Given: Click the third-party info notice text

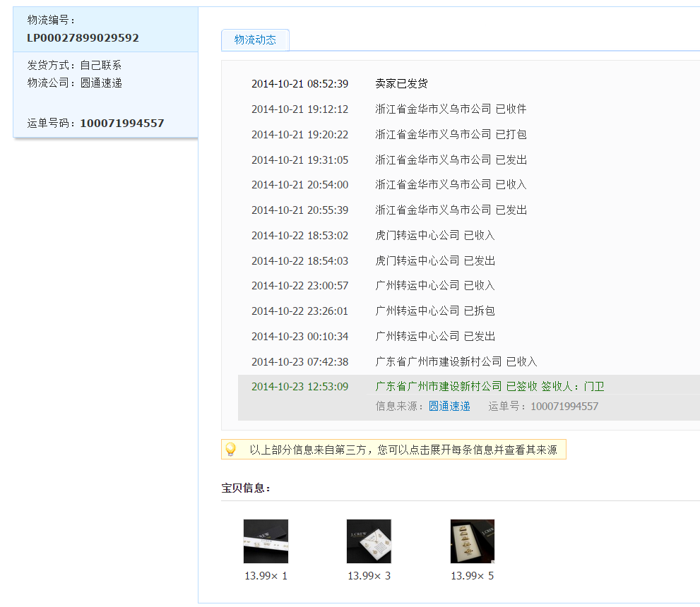Looking at the screenshot, I should click(403, 450).
